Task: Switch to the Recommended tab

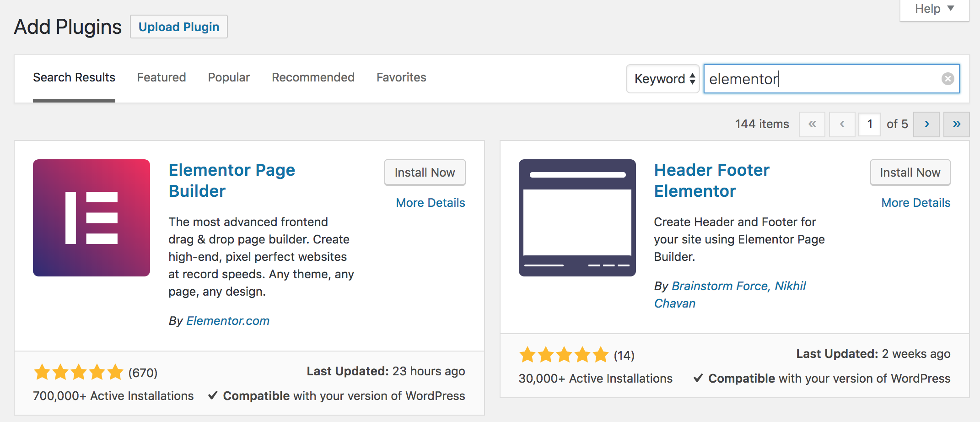Action: pos(313,77)
